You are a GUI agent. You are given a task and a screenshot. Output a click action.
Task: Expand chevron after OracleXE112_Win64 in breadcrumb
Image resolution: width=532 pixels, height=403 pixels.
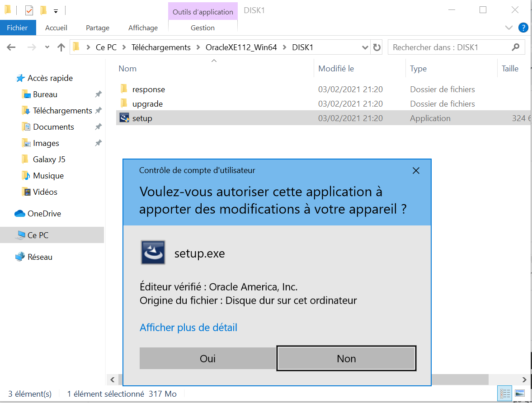(284, 47)
